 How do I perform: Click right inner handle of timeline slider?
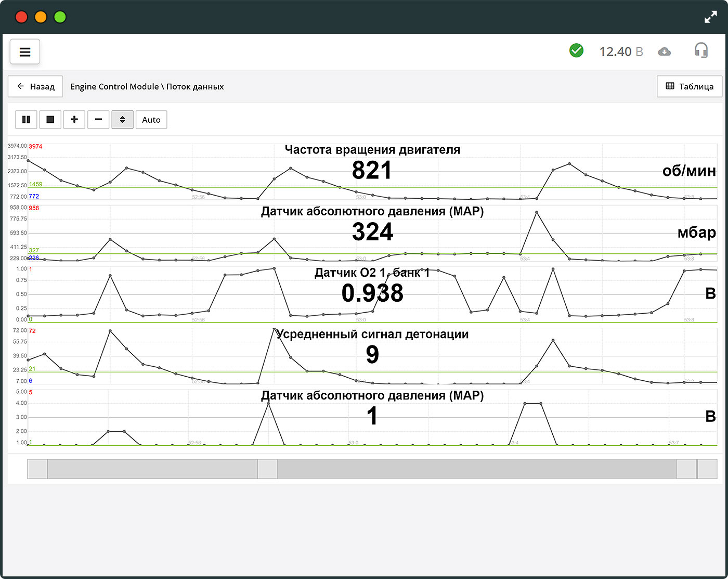[x=686, y=469]
